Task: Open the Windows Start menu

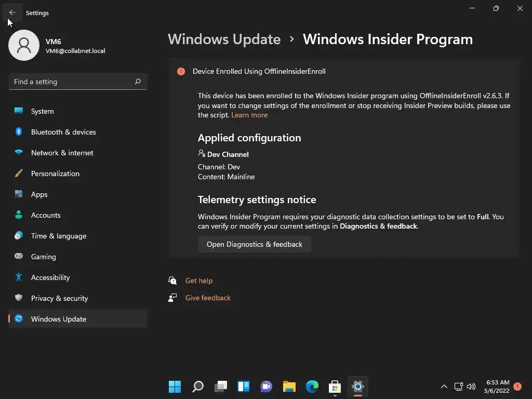Action: pos(175,387)
